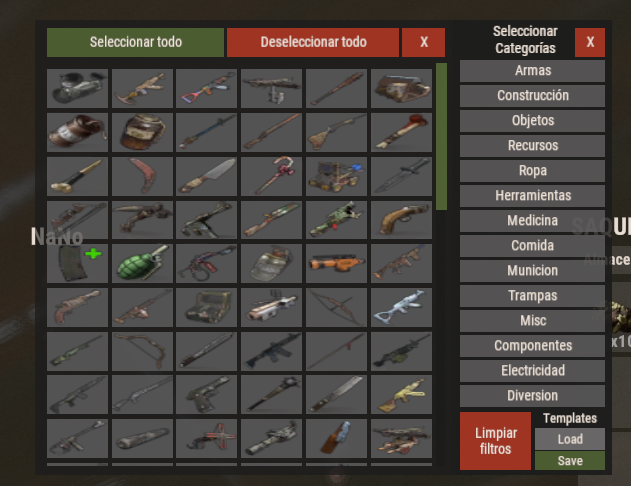
Task: Select the candy cane club item
Action: 271,176
